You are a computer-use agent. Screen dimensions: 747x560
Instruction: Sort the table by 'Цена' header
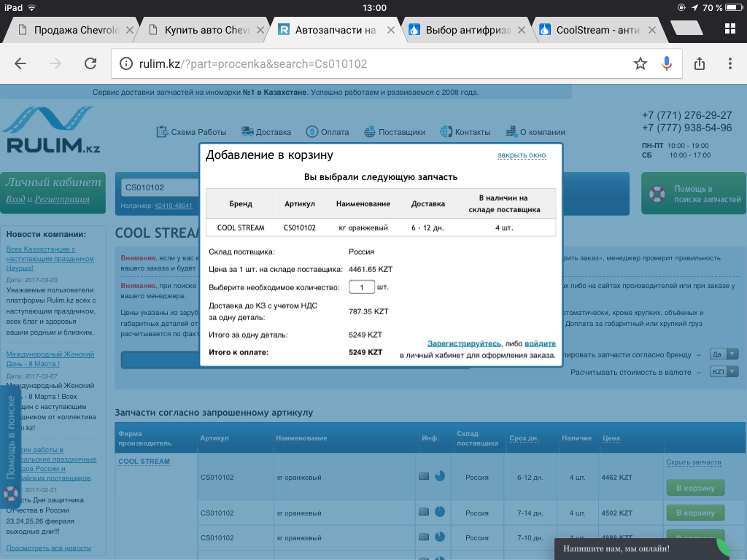coord(611,438)
